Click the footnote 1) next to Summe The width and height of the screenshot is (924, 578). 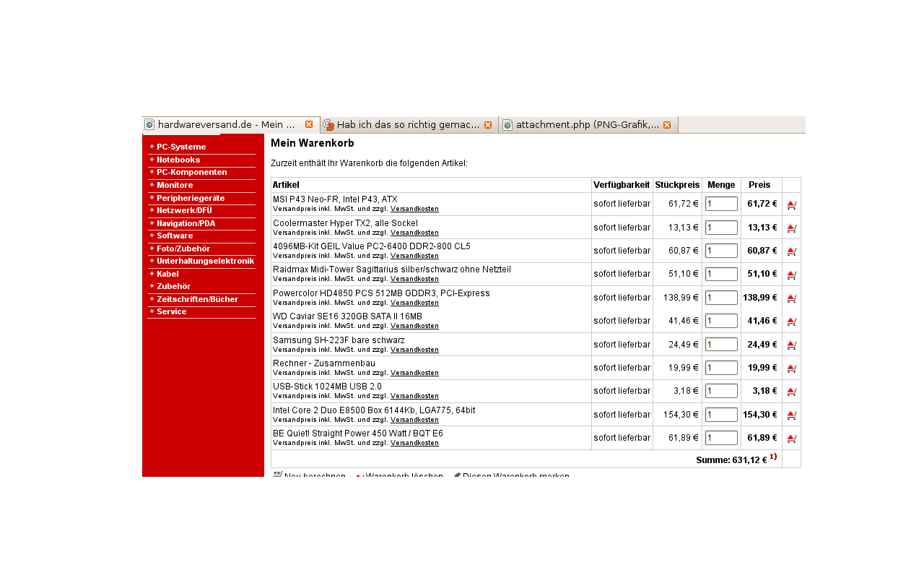click(773, 457)
